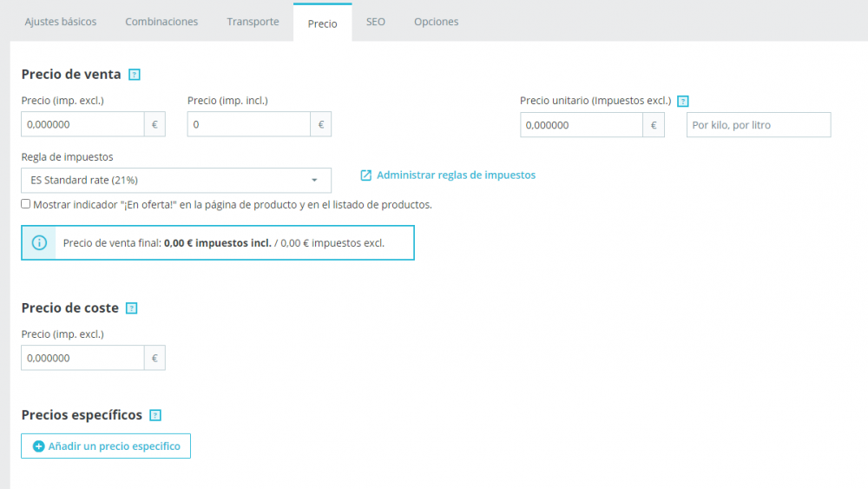Click help icon beside Precio de coste
The width and height of the screenshot is (868, 489).
(x=132, y=308)
